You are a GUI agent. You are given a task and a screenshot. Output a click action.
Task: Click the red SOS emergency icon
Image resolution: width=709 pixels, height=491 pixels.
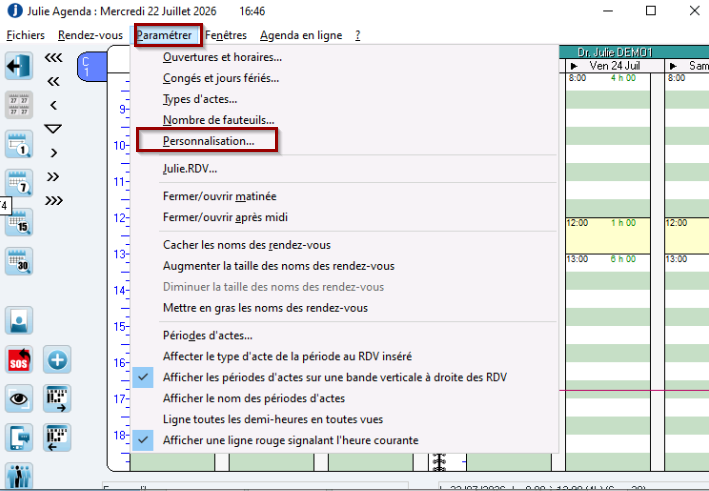(x=19, y=360)
